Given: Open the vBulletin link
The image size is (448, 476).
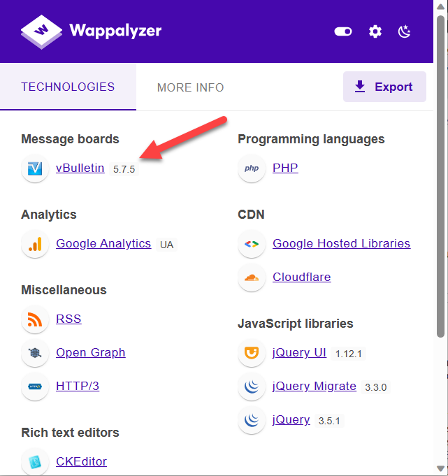Looking at the screenshot, I should (80, 168).
